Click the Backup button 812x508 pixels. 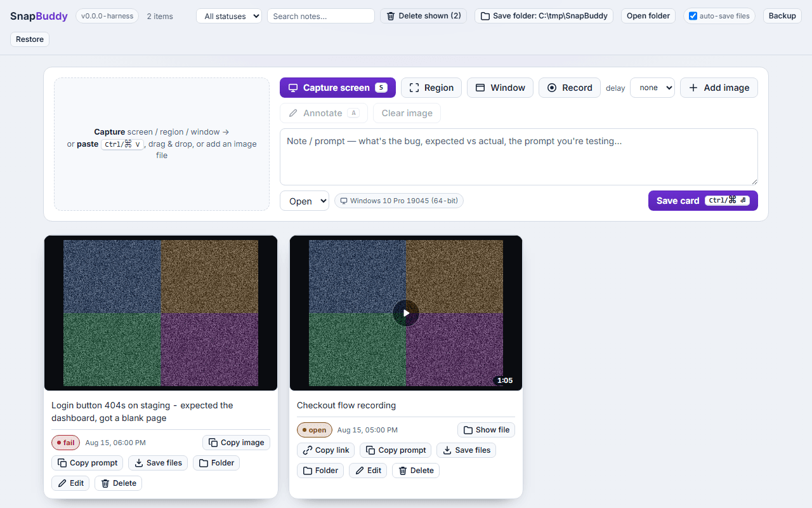pos(782,16)
